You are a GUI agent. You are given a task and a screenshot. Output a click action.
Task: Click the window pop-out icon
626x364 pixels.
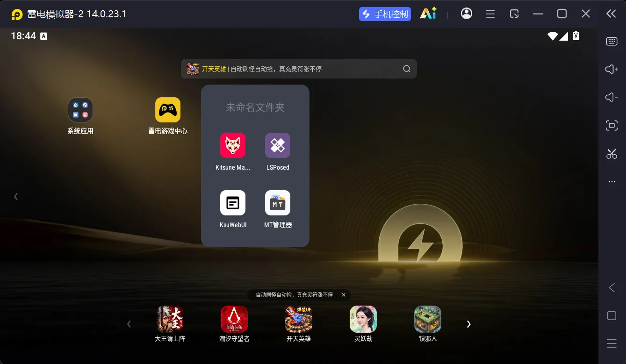[514, 14]
